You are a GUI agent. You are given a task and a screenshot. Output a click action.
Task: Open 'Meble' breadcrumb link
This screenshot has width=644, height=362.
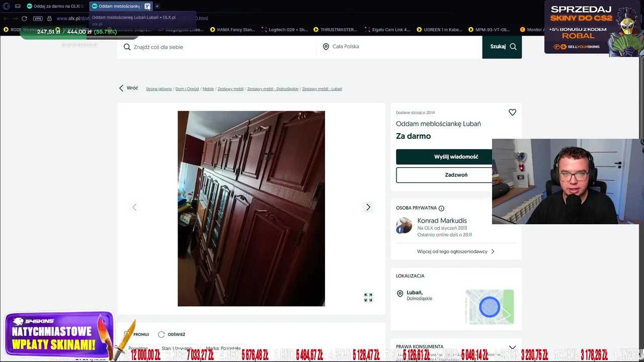208,89
